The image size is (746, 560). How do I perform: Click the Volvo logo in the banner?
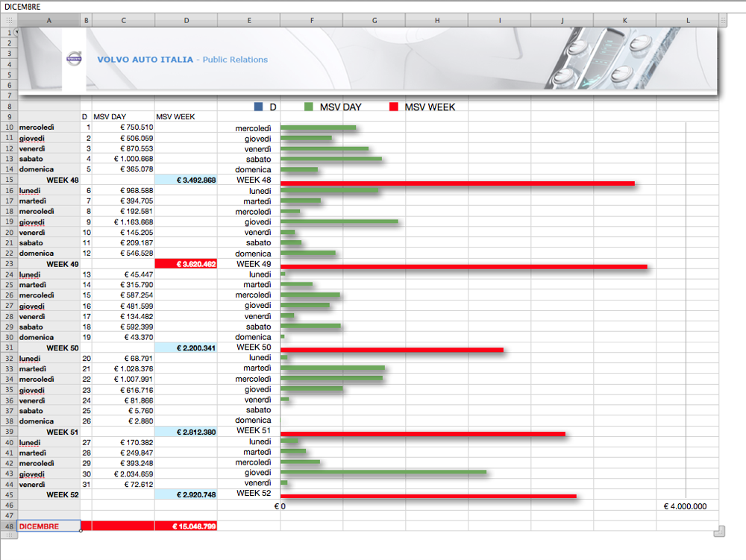pos(74,59)
